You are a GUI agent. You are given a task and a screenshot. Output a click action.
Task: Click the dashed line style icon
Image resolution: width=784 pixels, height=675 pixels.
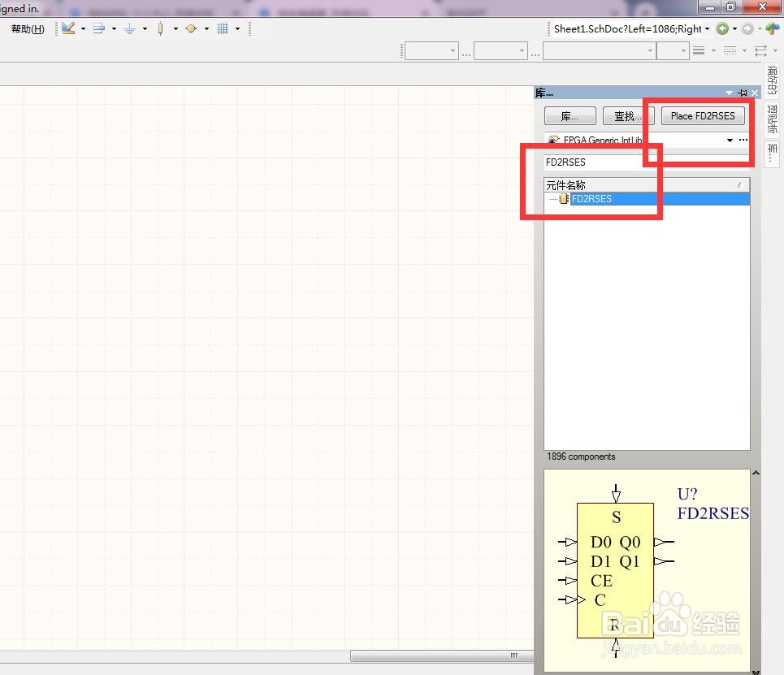click(x=730, y=50)
